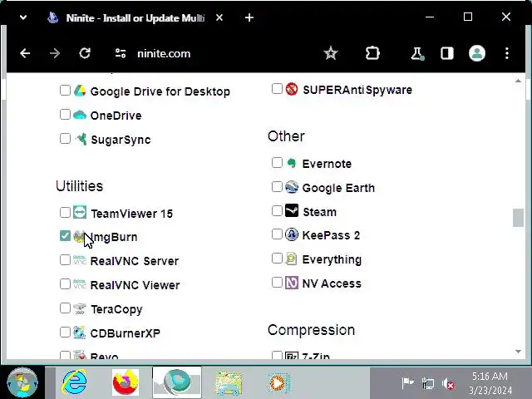This screenshot has height=399, width=532.
Task: Open the Action Center flag icon
Action: (x=407, y=383)
